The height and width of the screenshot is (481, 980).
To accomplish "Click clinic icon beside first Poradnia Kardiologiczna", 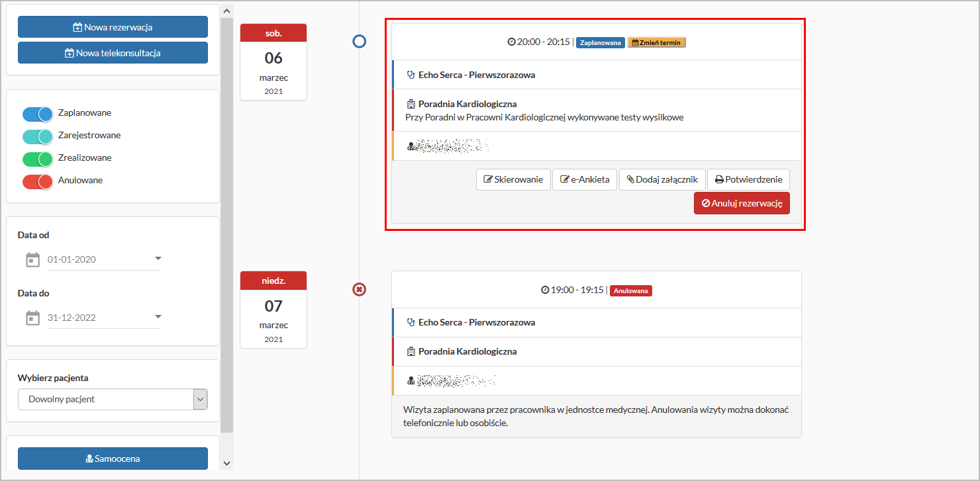I will pyautogui.click(x=411, y=104).
